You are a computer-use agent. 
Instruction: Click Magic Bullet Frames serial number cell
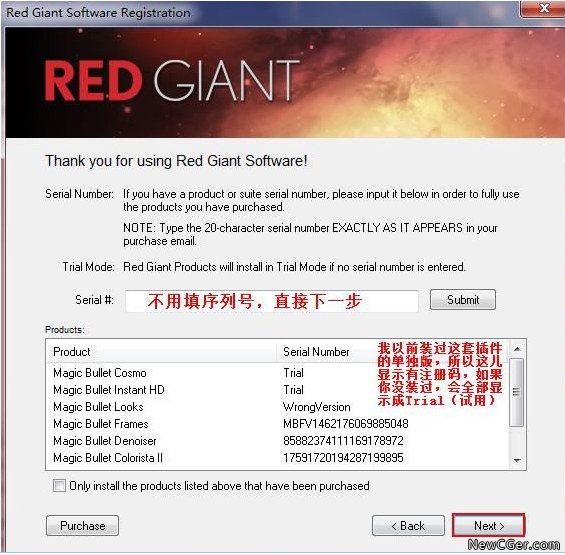[346, 424]
